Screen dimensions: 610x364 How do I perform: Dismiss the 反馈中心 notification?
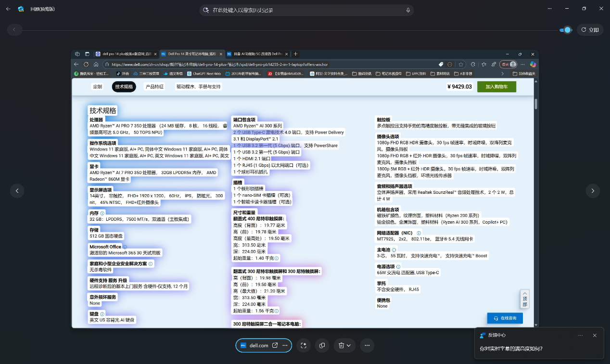pos(595,335)
